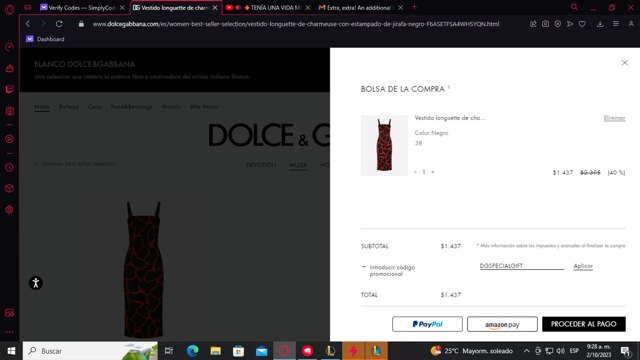Open the sidebar settings gear icon
Screen dimensions: 640x360
[x=9, y=209]
